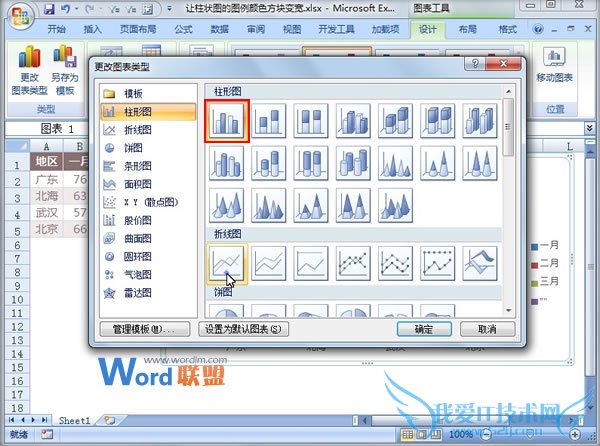Click the 移动图表 ribbon icon
The height and width of the screenshot is (446, 600).
tap(554, 65)
